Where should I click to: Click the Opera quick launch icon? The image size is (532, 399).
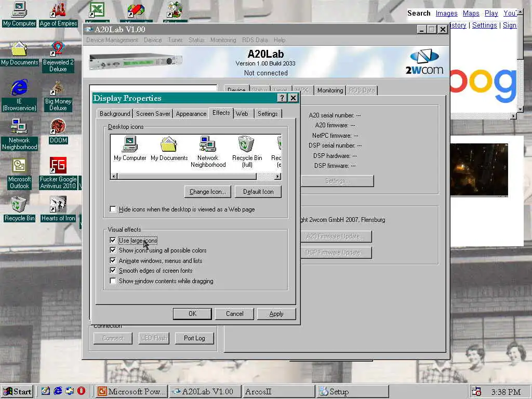82,391
